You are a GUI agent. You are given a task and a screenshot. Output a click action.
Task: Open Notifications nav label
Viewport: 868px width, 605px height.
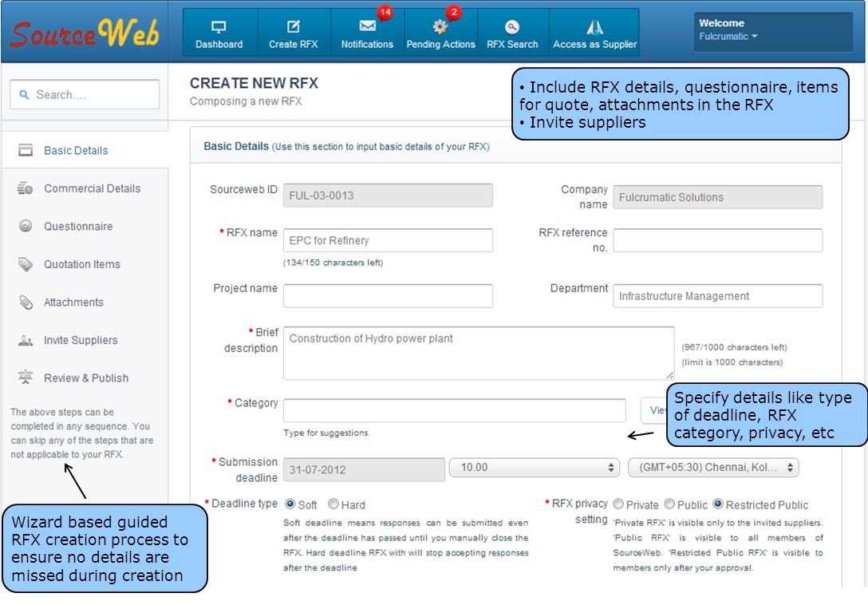coord(367,45)
